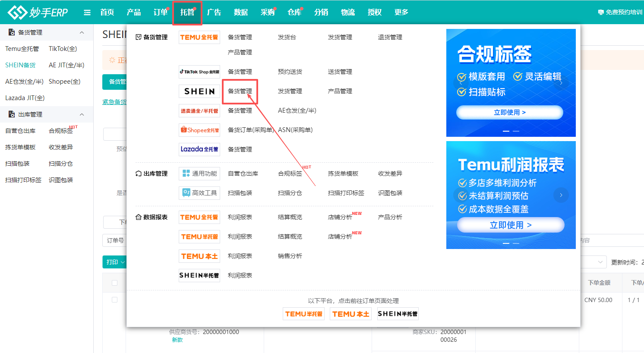Switch to the 首页 menu item
Viewport: 644px width, 353px height.
(107, 12)
